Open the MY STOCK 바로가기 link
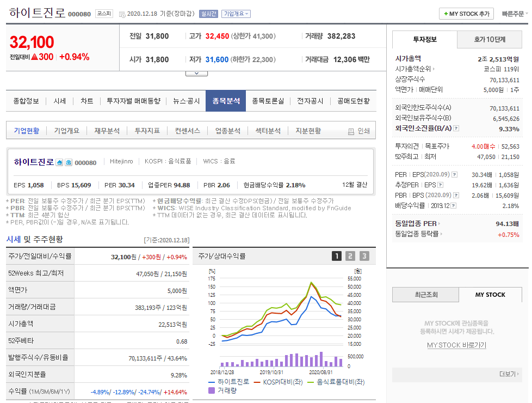532x403 pixels. [x=457, y=345]
